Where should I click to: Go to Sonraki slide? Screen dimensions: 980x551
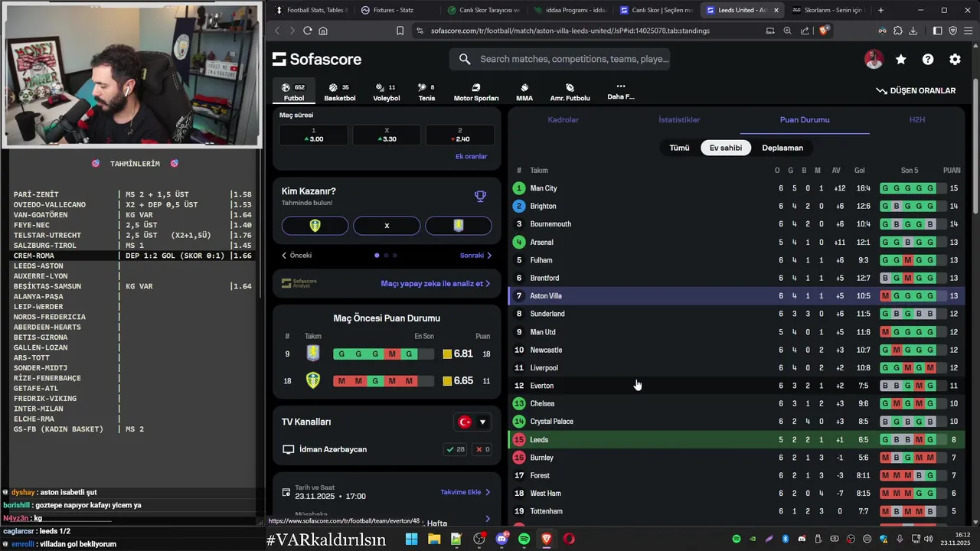point(476,256)
